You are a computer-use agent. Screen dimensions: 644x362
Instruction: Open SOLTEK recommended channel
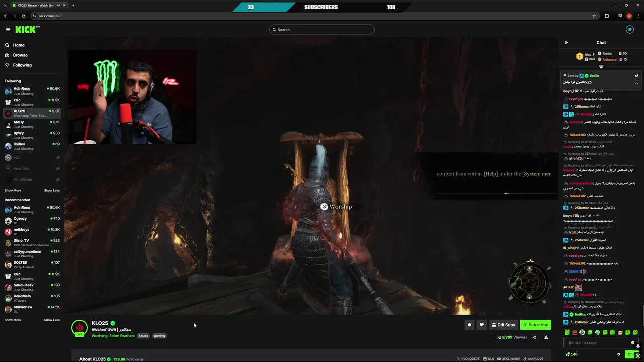[x=32, y=265]
